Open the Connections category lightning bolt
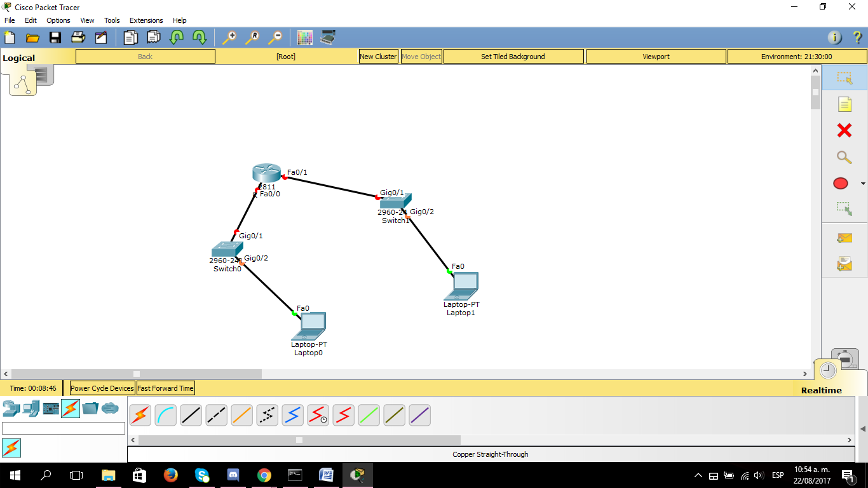Viewport: 868px width, 488px height. click(x=71, y=409)
